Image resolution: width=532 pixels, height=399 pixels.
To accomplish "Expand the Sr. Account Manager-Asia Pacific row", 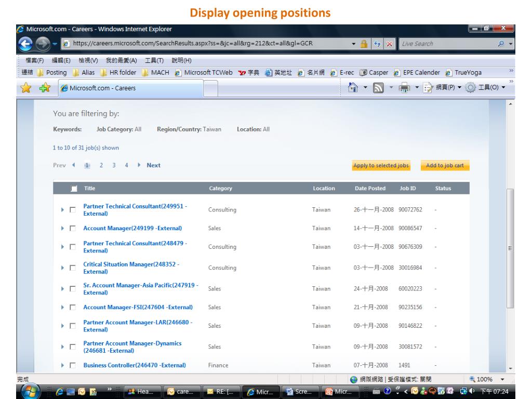I will point(62,289).
